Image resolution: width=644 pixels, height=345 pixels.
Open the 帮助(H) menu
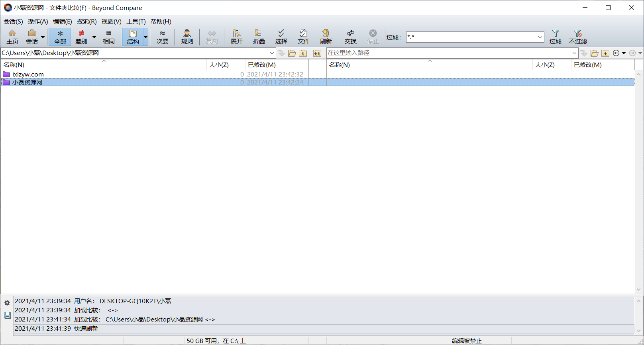[161, 22]
